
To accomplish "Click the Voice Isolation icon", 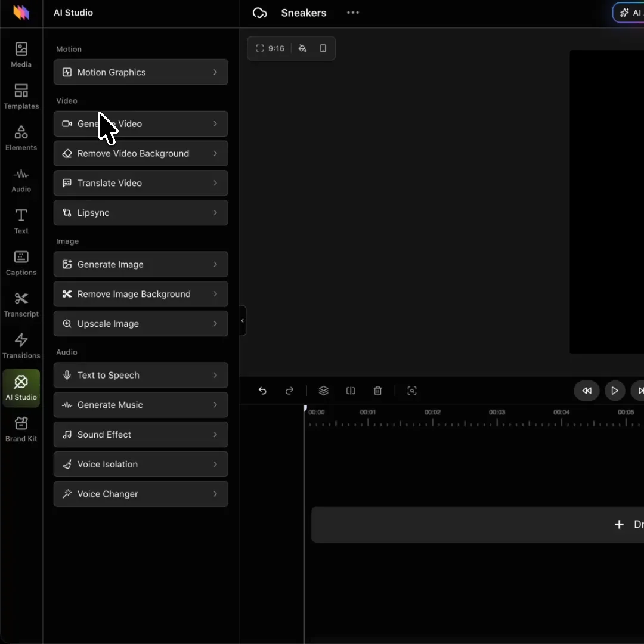I will (67, 464).
